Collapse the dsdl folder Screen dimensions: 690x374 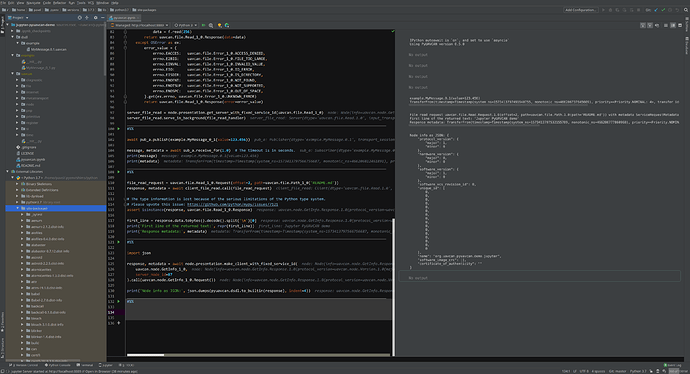pyautogui.click(x=13, y=37)
